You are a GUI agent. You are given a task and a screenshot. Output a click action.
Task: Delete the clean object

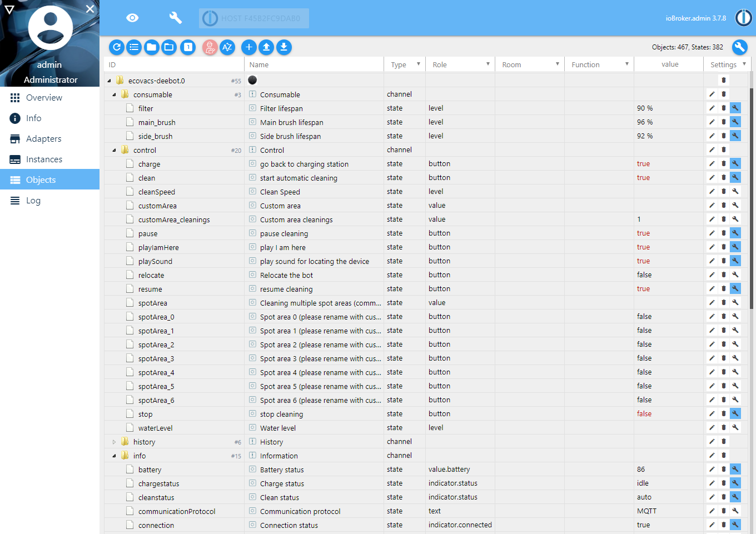[x=724, y=178]
